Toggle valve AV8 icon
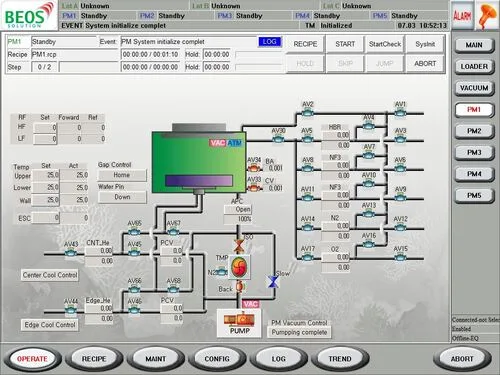The image size is (500, 375). pos(307,169)
